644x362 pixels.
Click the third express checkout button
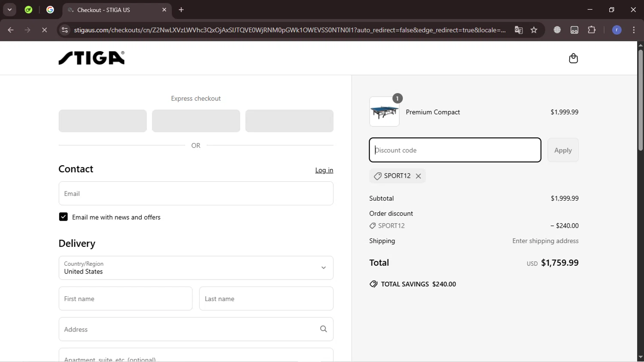click(289, 121)
